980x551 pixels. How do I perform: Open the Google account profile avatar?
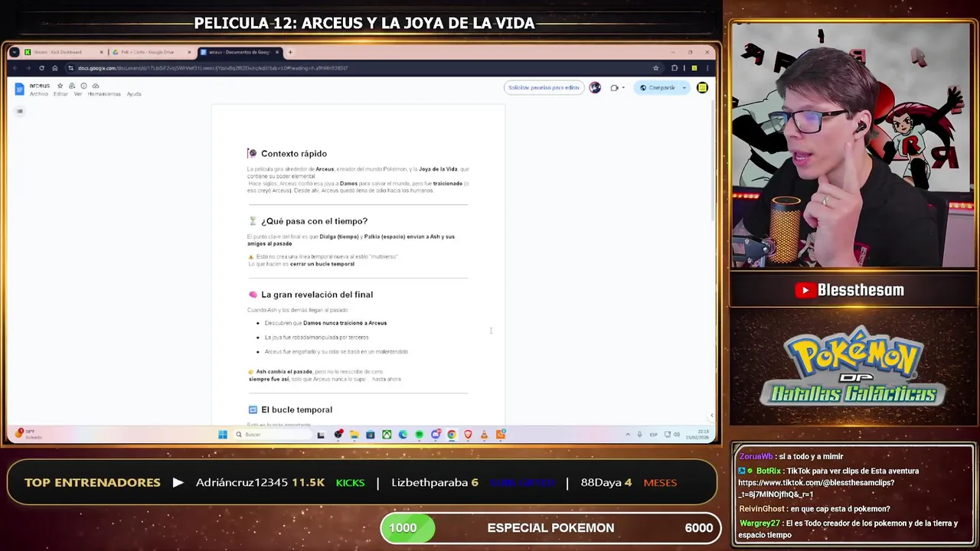pos(702,87)
